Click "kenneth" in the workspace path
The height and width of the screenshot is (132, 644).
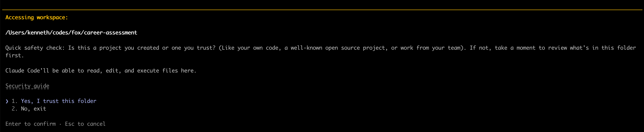38,33
